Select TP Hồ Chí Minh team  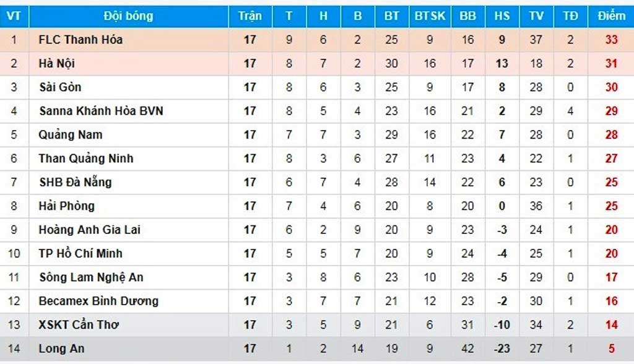click(80, 253)
